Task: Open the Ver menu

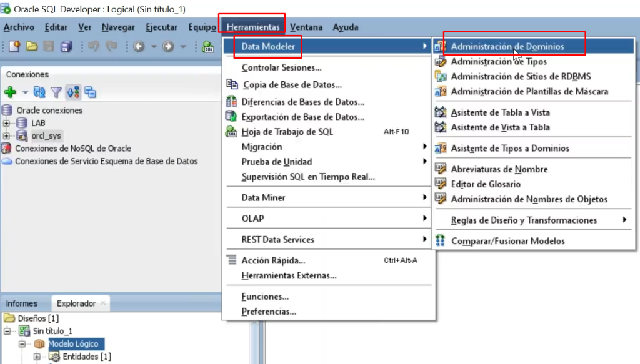Action: point(84,27)
